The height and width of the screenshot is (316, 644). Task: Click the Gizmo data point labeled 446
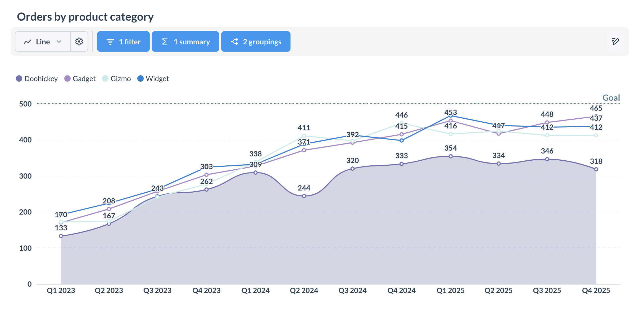pyautogui.click(x=401, y=123)
